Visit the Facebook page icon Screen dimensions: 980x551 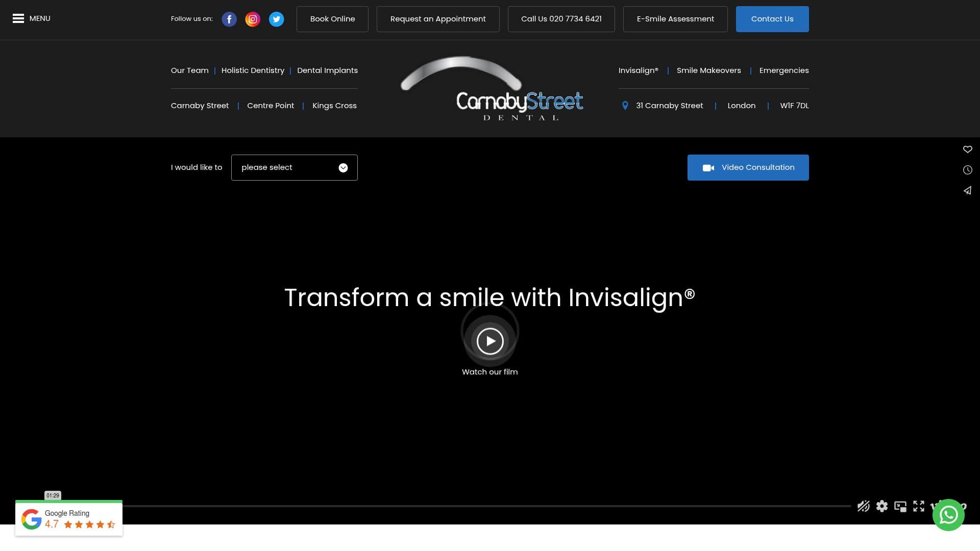click(x=229, y=19)
